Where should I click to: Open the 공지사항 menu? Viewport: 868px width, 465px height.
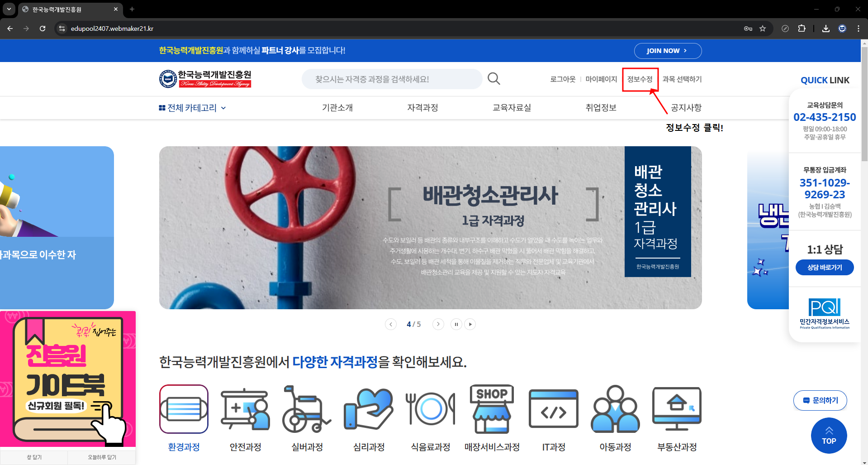pos(686,108)
